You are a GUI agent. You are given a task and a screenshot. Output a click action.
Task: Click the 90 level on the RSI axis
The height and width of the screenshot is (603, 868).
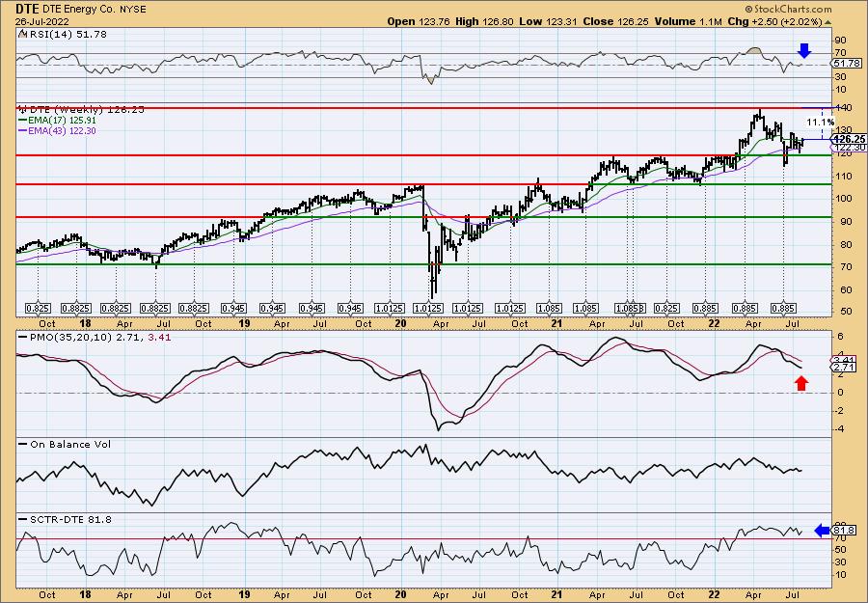coord(840,41)
